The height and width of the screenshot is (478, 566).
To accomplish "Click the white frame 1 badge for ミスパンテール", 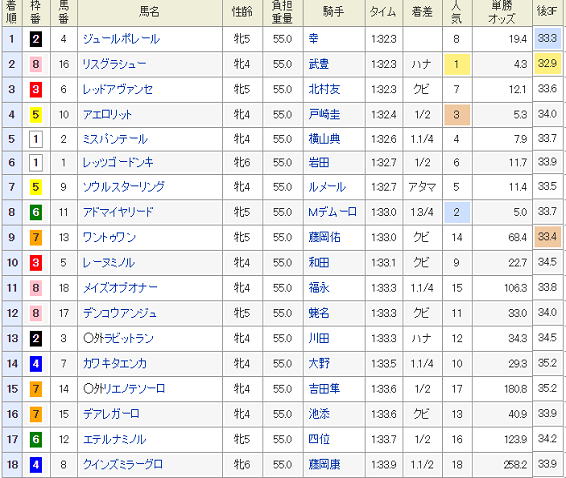I will [x=35, y=139].
